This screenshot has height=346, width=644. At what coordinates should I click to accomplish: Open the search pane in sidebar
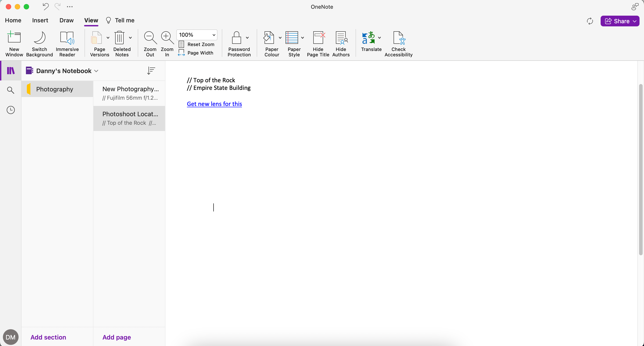(11, 90)
